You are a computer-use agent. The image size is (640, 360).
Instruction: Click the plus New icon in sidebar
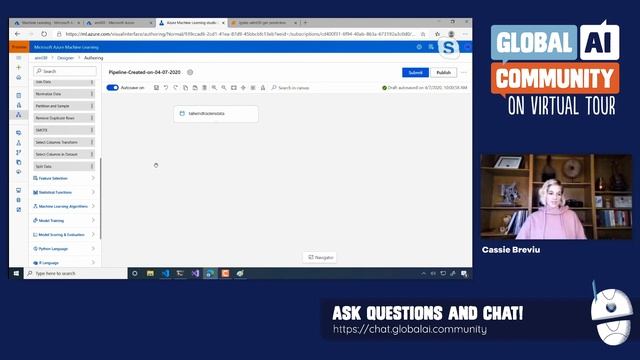(18, 67)
